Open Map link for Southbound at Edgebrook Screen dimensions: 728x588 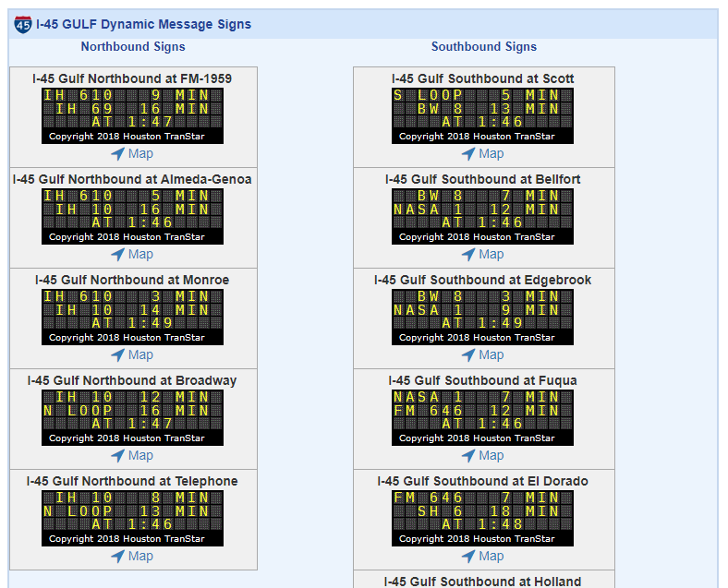point(491,354)
